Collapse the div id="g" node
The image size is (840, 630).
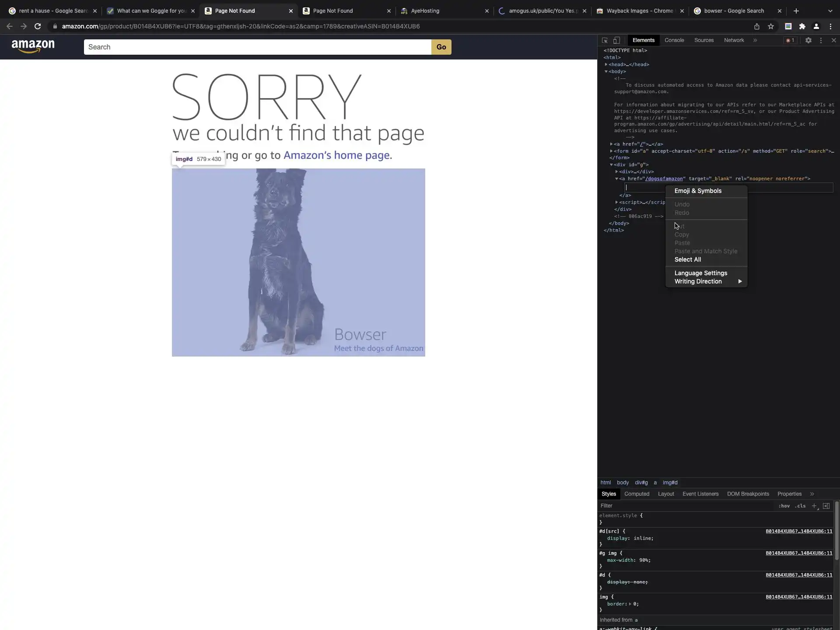611,165
